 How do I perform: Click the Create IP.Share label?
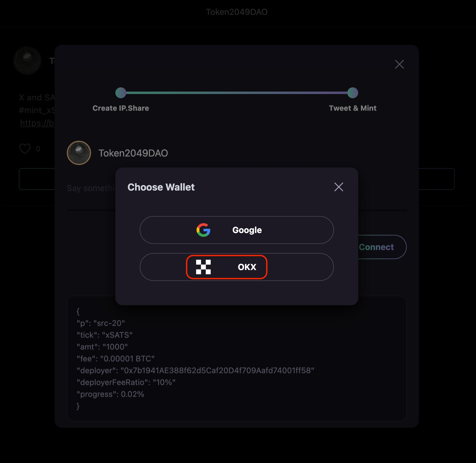pyautogui.click(x=121, y=108)
